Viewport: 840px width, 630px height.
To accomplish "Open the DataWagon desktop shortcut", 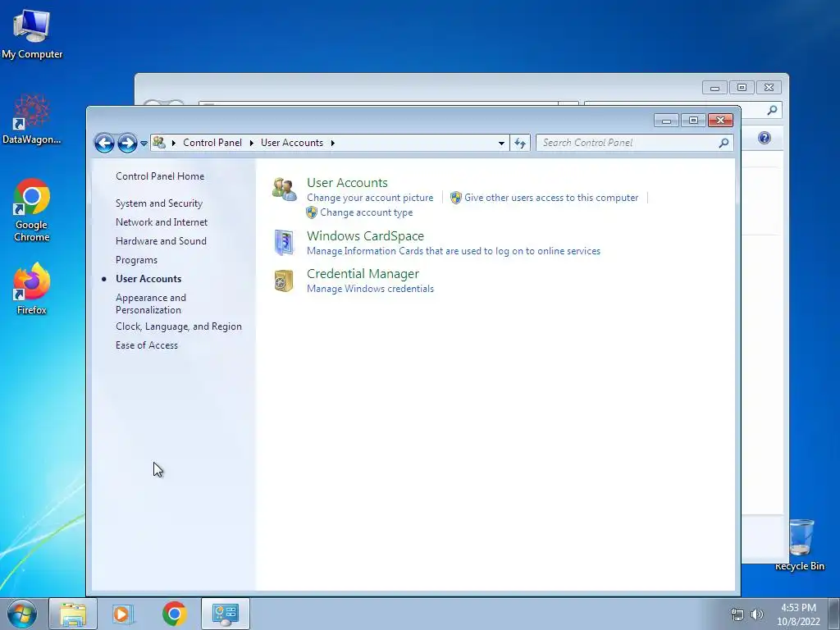I will (x=32, y=119).
